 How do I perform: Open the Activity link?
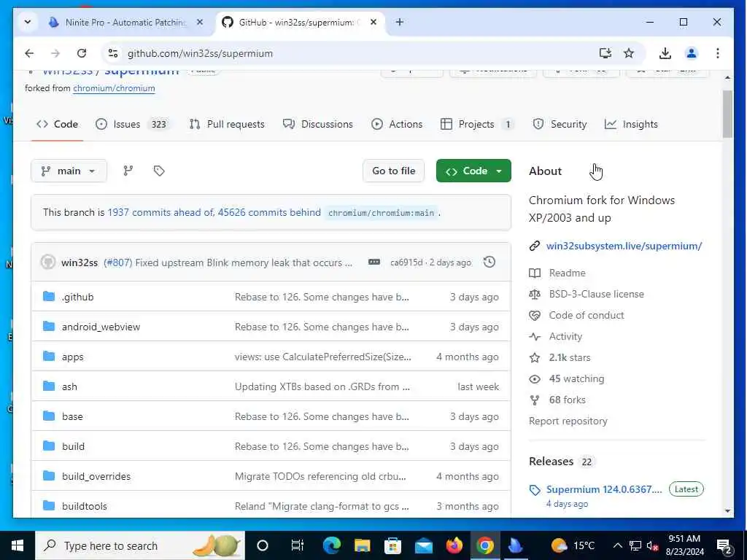tap(565, 337)
